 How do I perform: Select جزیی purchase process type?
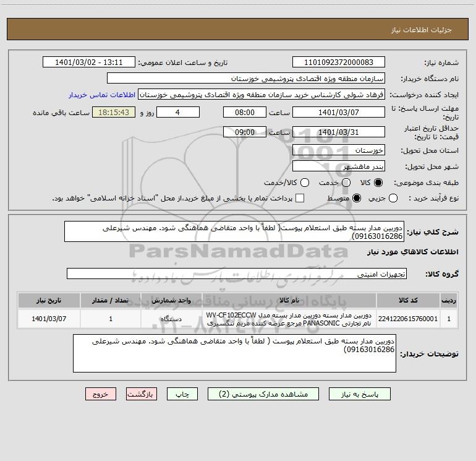coord(393,198)
